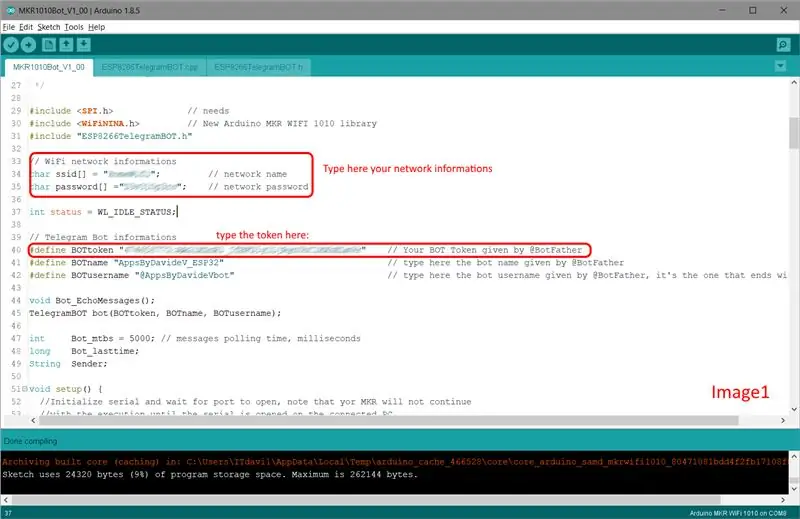Viewport: 800px width, 519px height.
Task: Collapse the setup() function fold marker
Action: tap(24, 389)
